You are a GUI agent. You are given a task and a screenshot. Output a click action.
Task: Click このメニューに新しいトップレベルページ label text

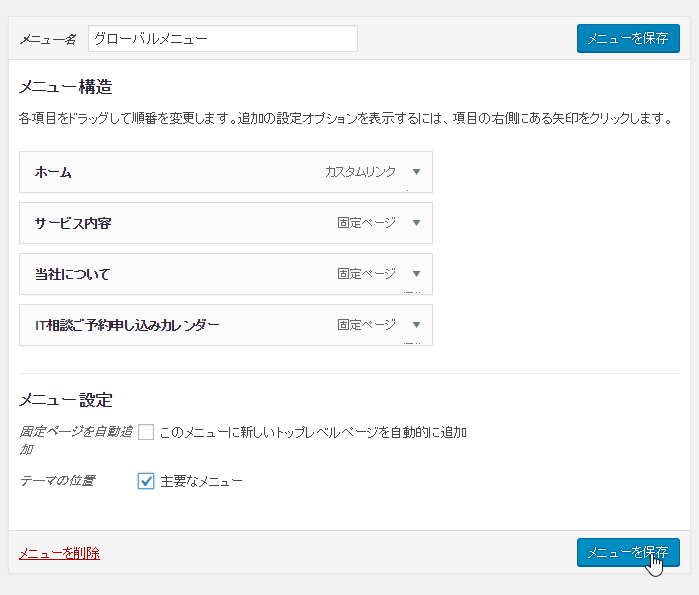[x=313, y=432]
